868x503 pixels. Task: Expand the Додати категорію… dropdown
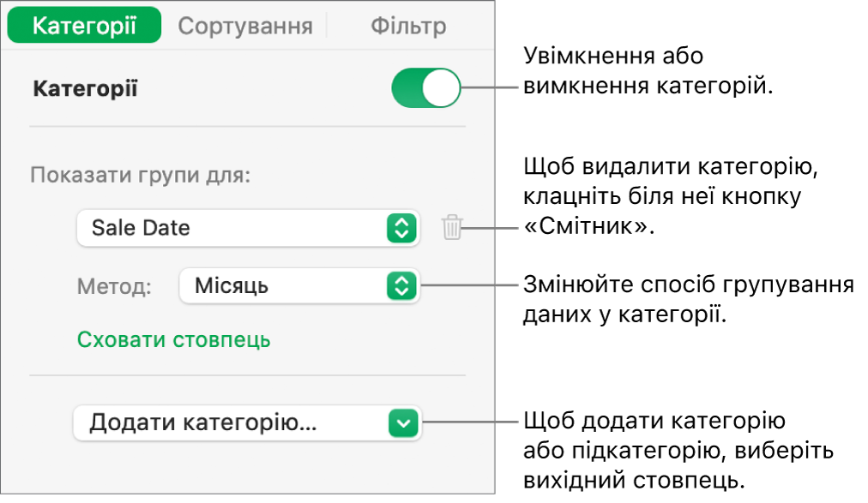[x=247, y=422]
